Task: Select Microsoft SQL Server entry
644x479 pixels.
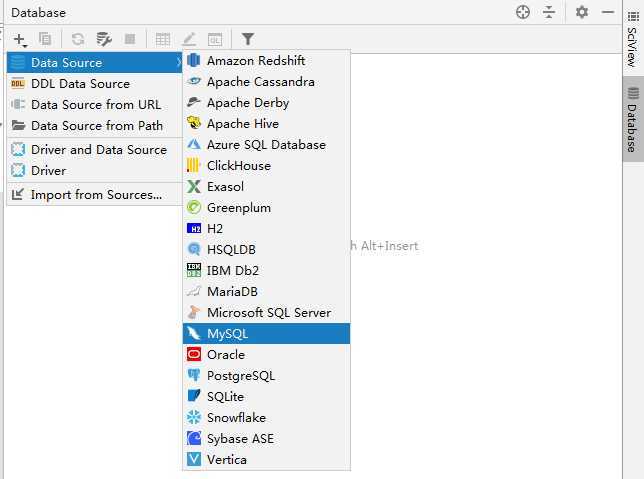Action: click(267, 312)
